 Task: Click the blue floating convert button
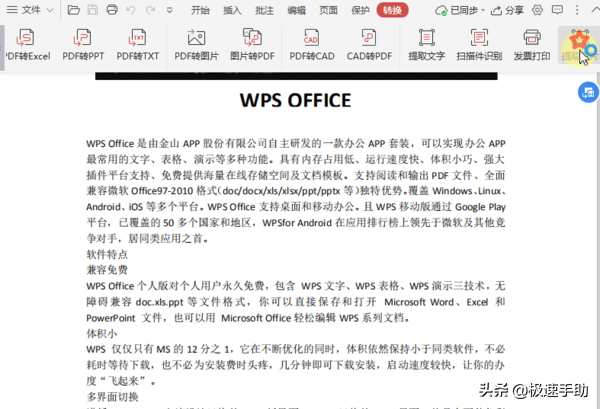[588, 92]
